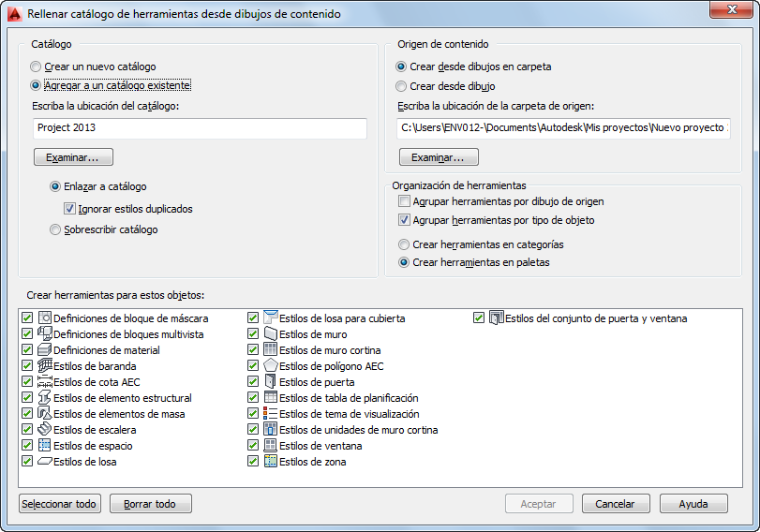
Task: Click the Estilos de espacio icon
Action: click(44, 446)
